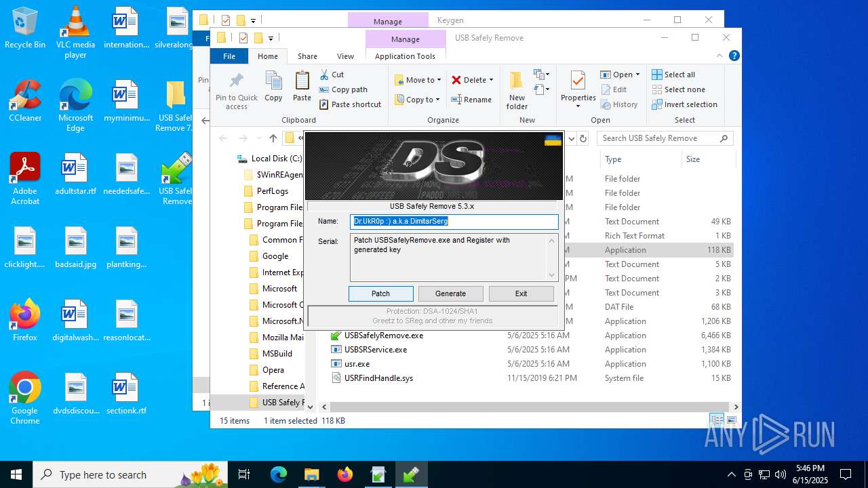Open Recycle Bin desktop icon
Screen dimensions: 868x488
click(25, 28)
